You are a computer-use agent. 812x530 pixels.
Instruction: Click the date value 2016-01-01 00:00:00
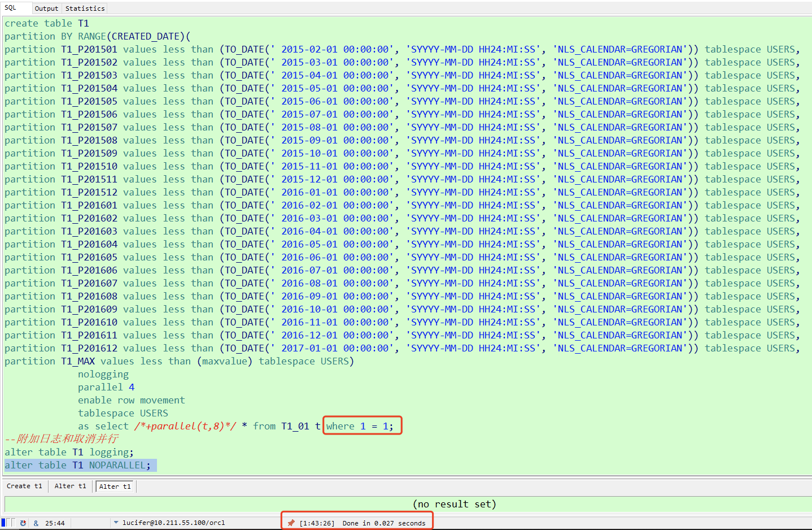(335, 192)
